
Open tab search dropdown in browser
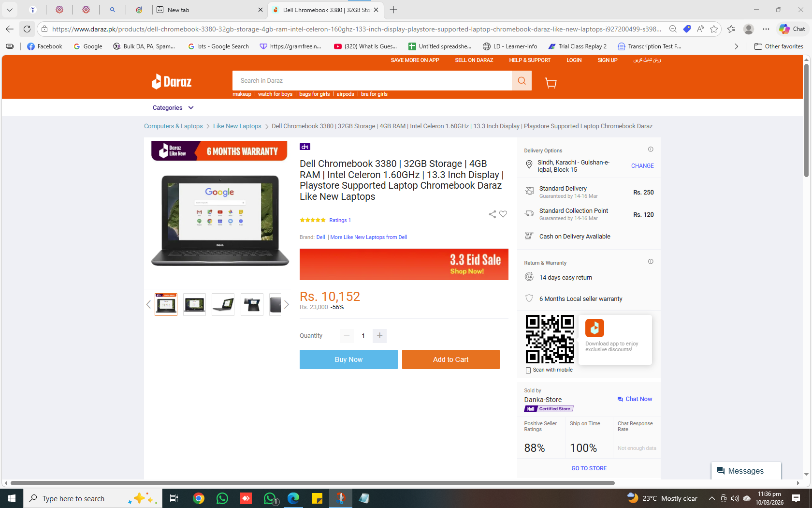tap(10, 10)
